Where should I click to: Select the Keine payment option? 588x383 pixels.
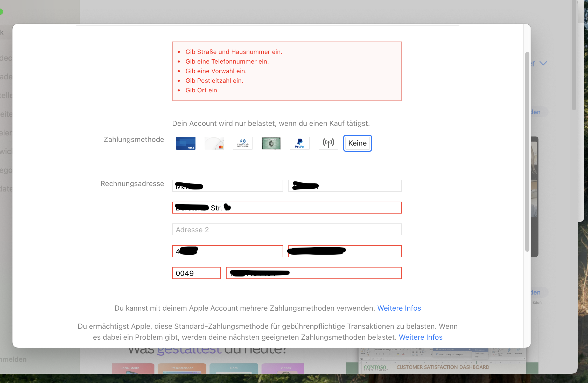pos(357,143)
